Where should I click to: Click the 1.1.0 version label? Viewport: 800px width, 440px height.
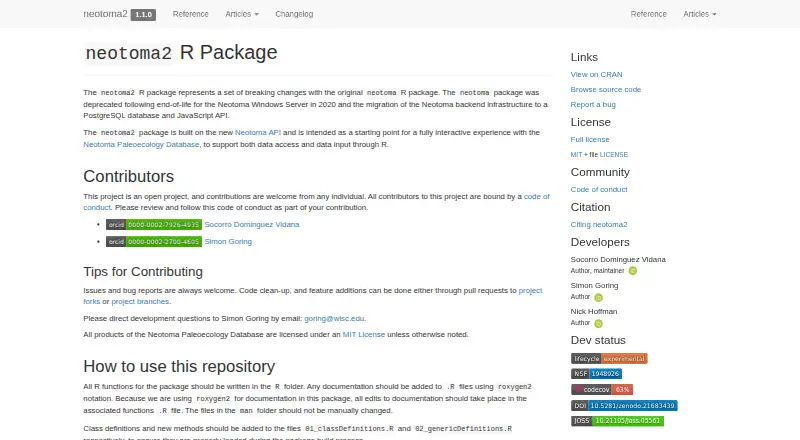click(x=143, y=14)
